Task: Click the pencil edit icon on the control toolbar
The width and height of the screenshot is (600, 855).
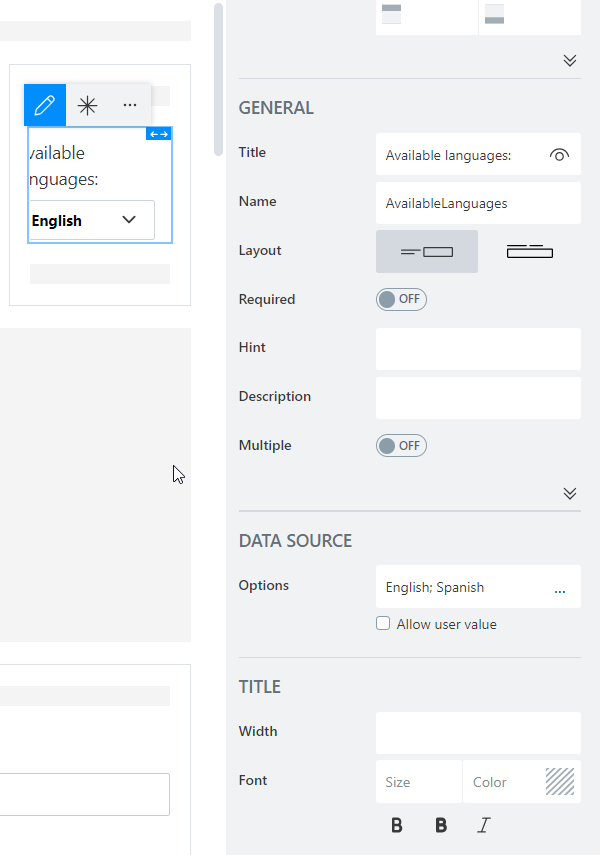Action: click(x=45, y=105)
